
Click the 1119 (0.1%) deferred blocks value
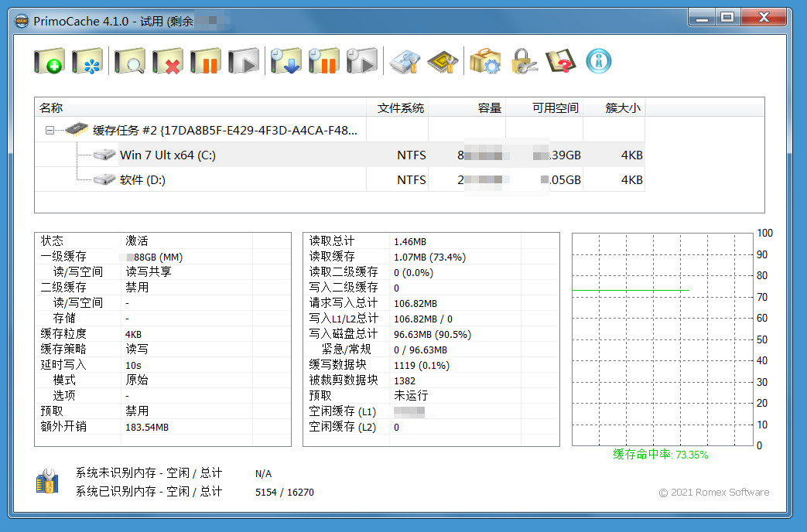(422, 365)
